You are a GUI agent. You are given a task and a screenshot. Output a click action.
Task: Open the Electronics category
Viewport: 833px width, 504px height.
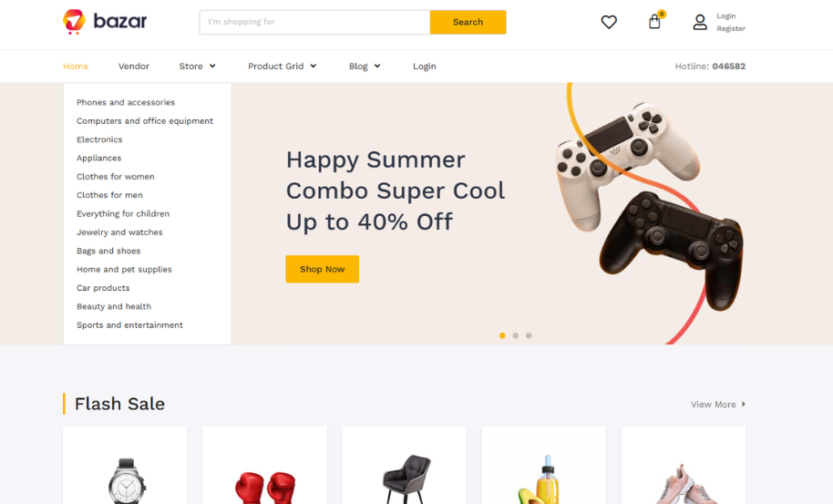[99, 139]
